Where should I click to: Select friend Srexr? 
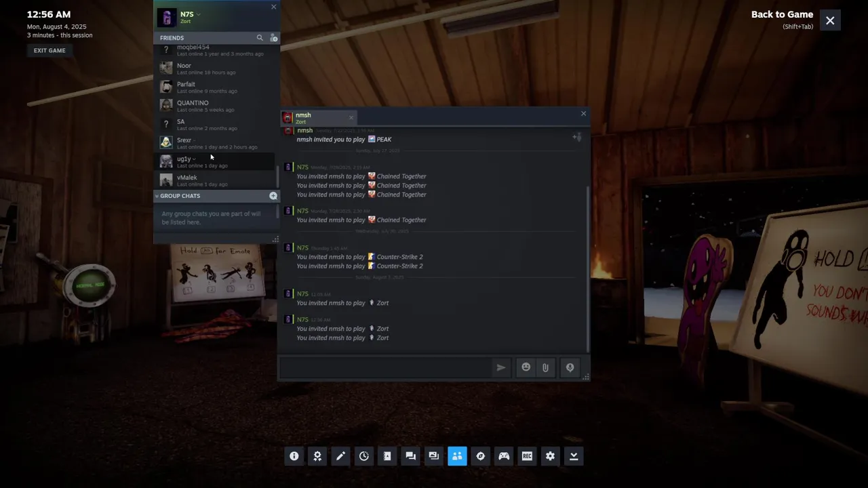click(216, 143)
